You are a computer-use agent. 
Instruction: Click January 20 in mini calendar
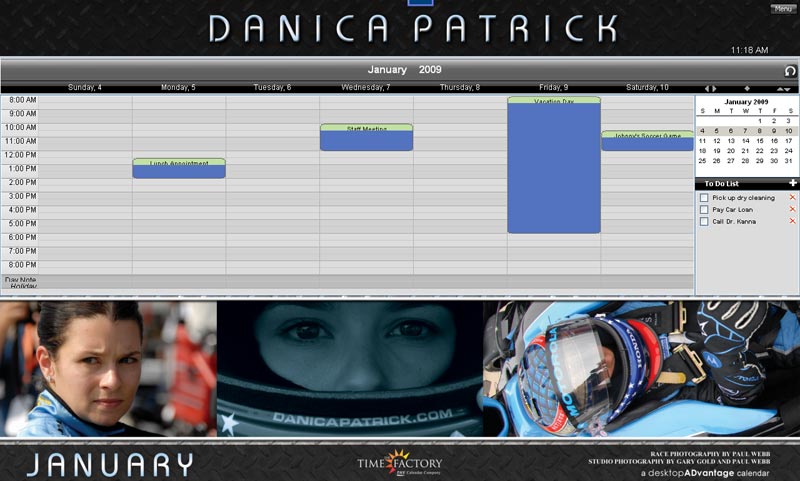click(x=731, y=150)
